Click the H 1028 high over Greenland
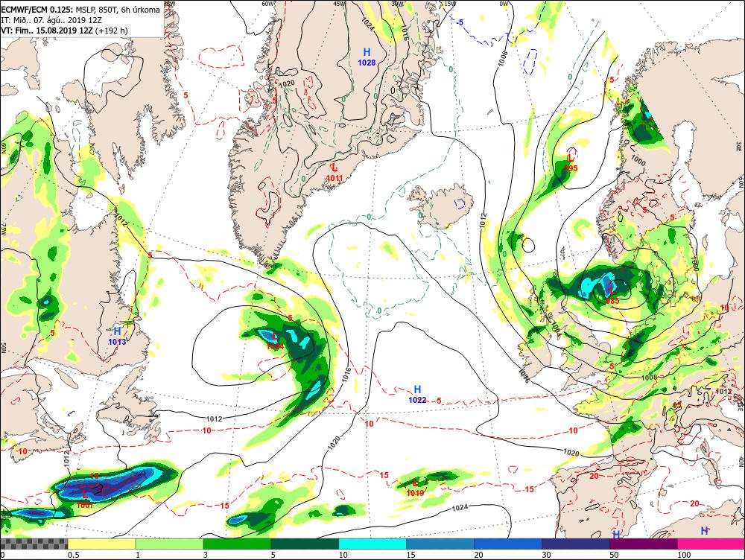Image resolution: width=745 pixels, height=560 pixels. point(367,57)
